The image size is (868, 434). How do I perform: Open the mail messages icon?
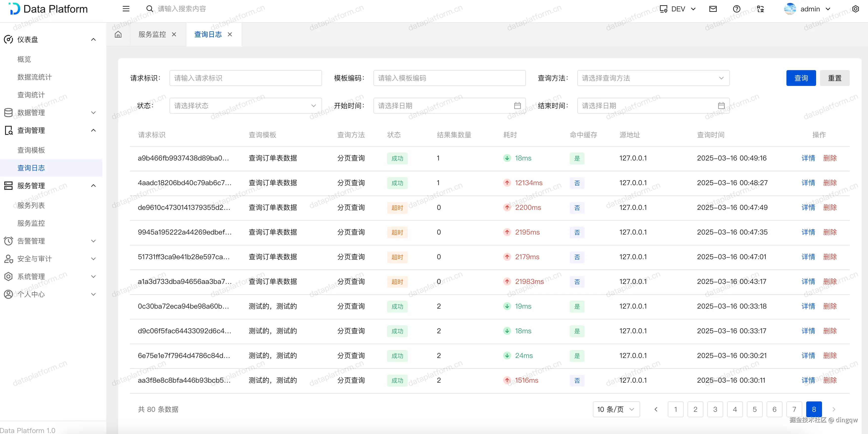(713, 9)
